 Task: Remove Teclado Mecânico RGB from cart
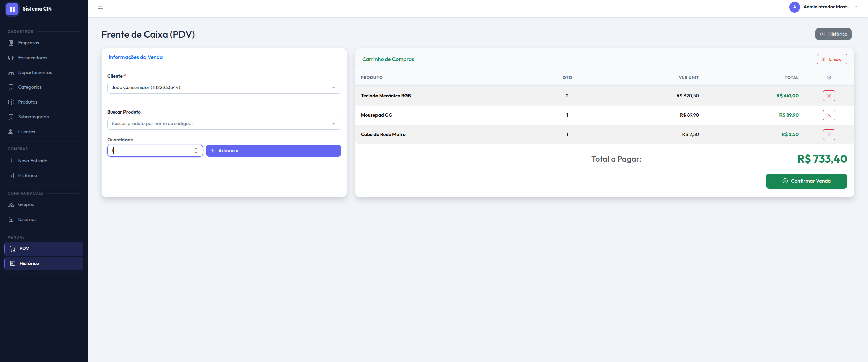829,96
